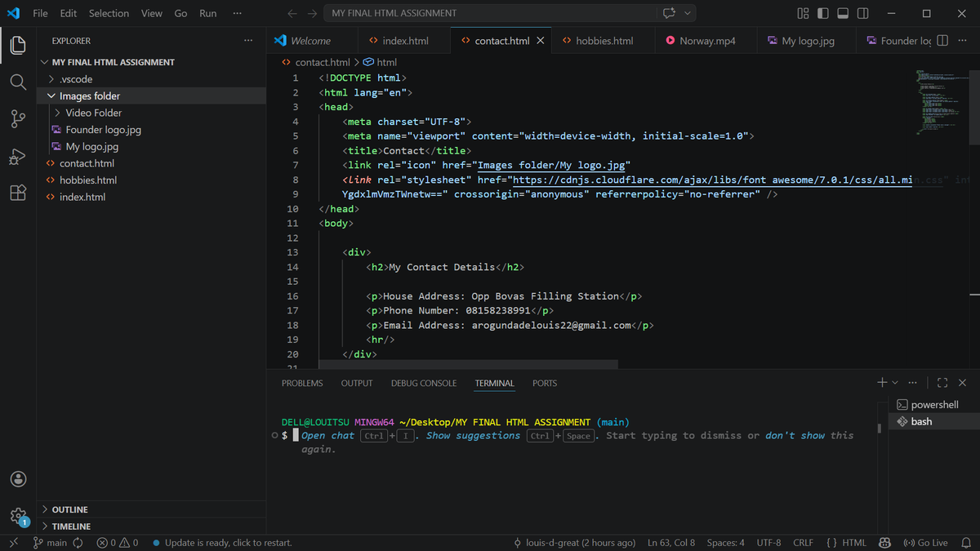Click Update is ready restart message

point(221,543)
